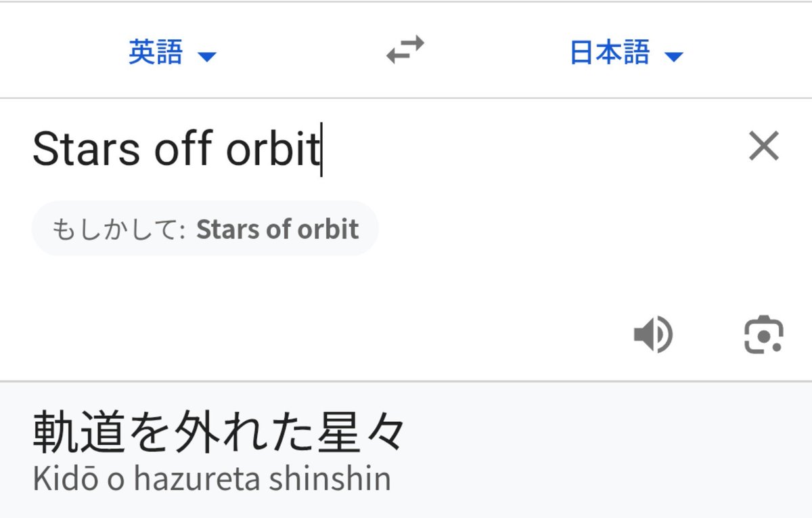Swap the source and target languages
This screenshot has width=812, height=518.
click(x=405, y=50)
